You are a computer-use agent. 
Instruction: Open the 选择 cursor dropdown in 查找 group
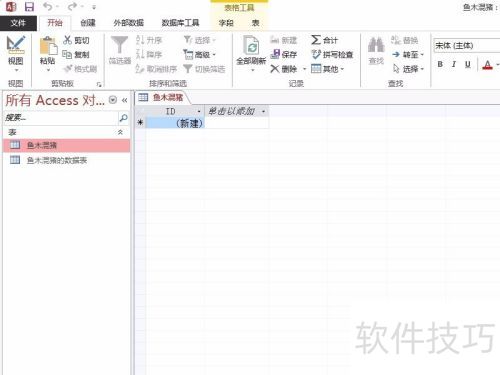click(408, 69)
